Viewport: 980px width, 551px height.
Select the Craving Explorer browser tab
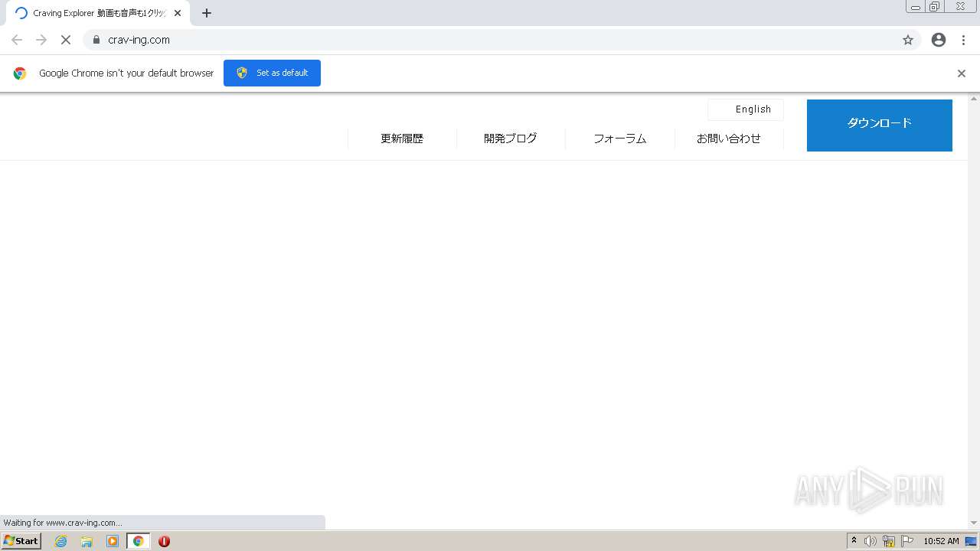(x=98, y=13)
